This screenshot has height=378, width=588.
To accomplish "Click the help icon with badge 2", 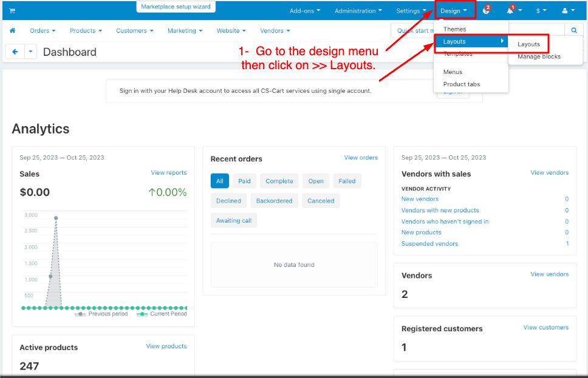I will click(x=487, y=10).
